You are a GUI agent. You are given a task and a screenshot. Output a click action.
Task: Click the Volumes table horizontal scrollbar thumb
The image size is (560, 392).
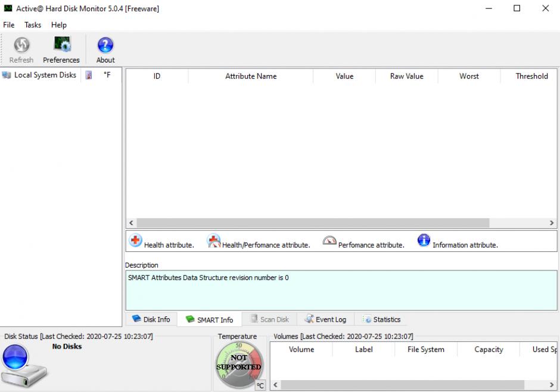403,385
